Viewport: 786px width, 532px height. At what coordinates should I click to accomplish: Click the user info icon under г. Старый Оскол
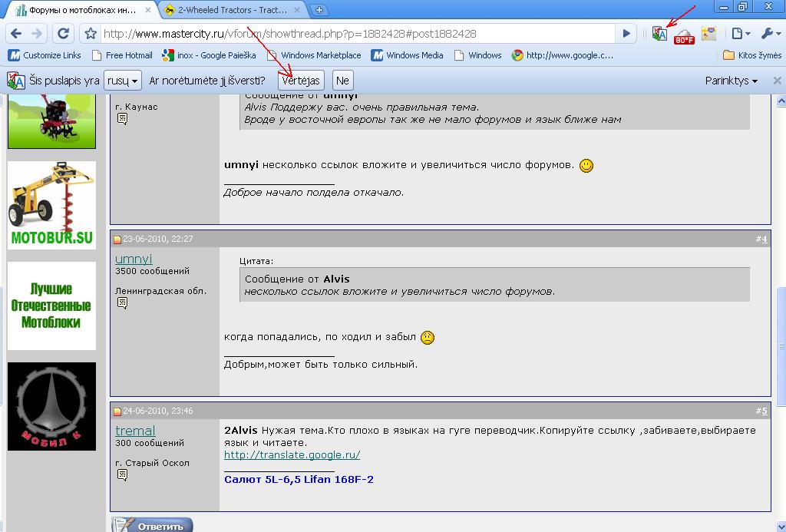pos(122,474)
